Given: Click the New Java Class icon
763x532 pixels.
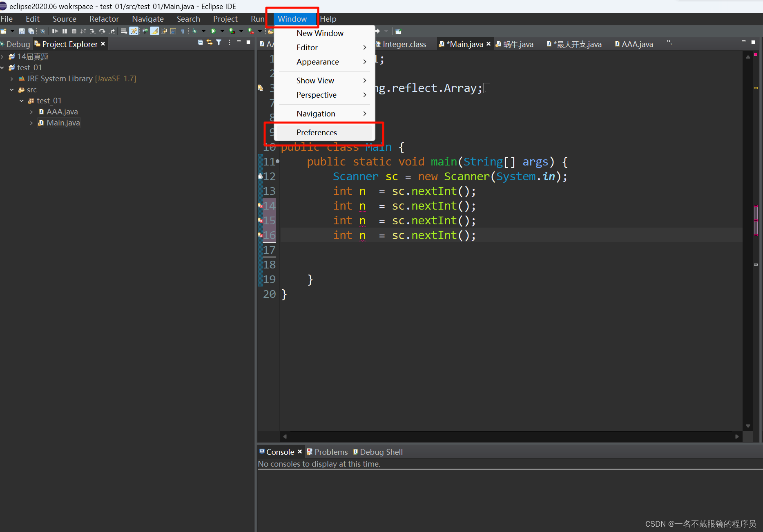Looking at the screenshot, I should (x=145, y=31).
